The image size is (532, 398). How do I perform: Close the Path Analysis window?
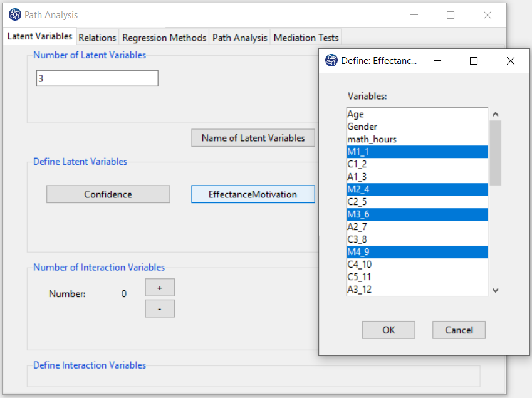click(488, 15)
